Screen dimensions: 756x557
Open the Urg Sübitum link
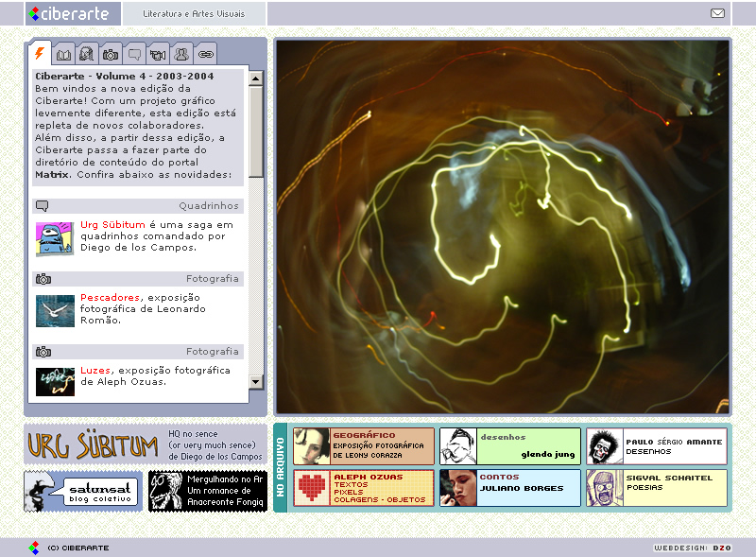112,224
